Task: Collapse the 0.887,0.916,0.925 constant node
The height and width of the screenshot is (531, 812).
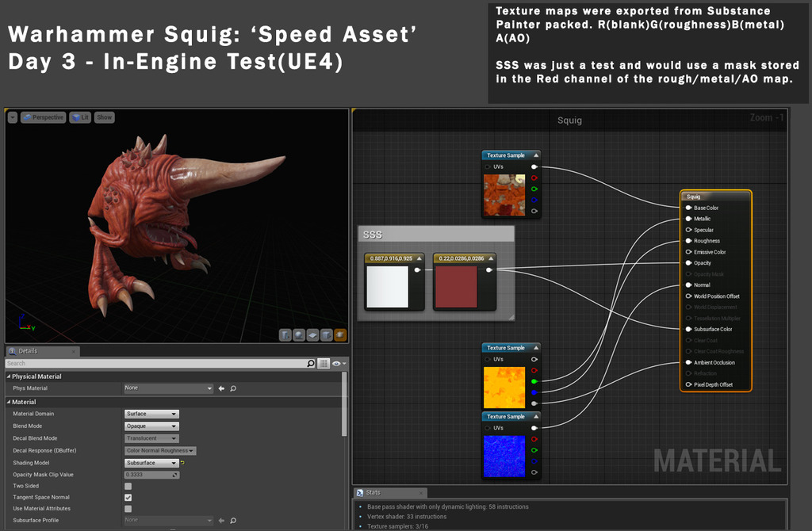Action: [x=419, y=258]
